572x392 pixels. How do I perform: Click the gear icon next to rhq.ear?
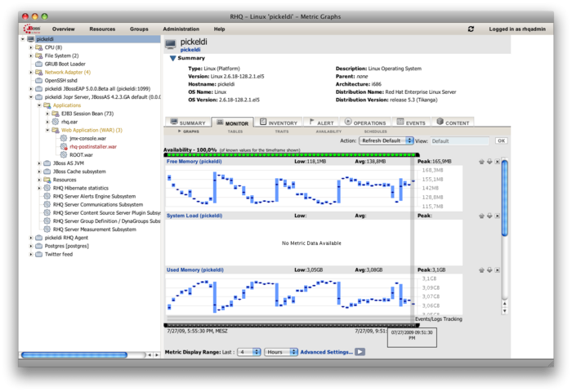click(x=55, y=122)
